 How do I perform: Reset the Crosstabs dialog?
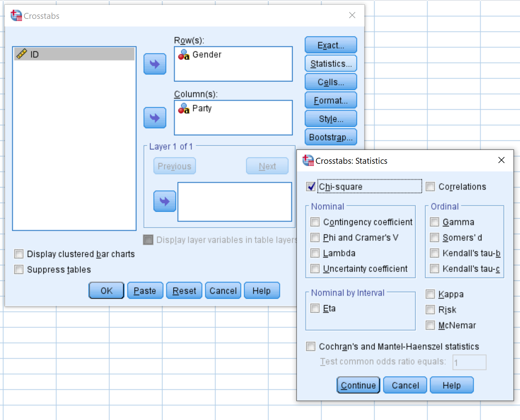pos(184,290)
